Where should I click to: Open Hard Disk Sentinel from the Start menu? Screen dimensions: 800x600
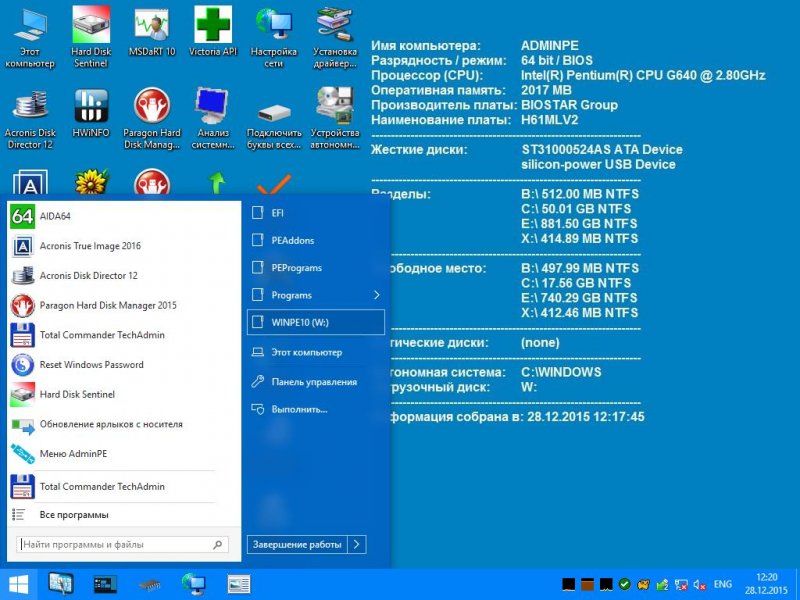coord(124,394)
